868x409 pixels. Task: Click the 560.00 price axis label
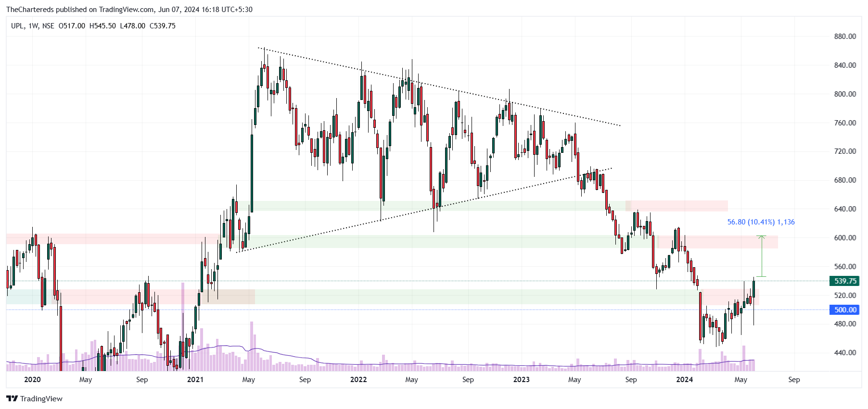coord(845,267)
